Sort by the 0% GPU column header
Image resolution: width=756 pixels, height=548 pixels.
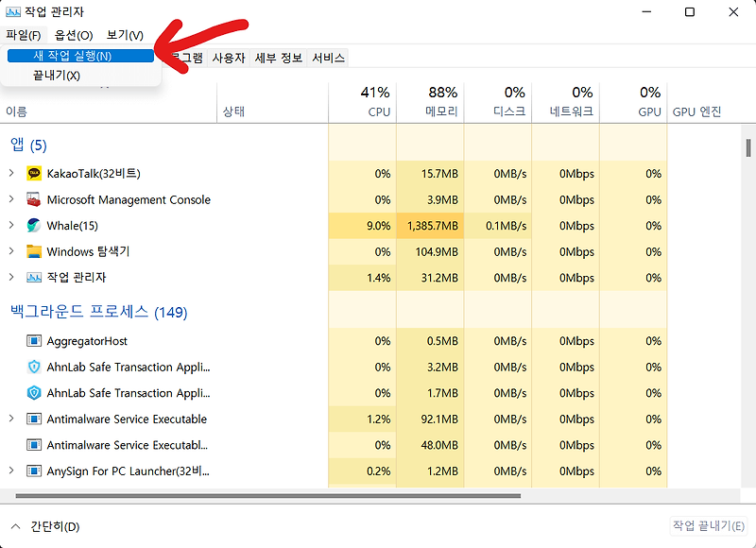point(633,102)
